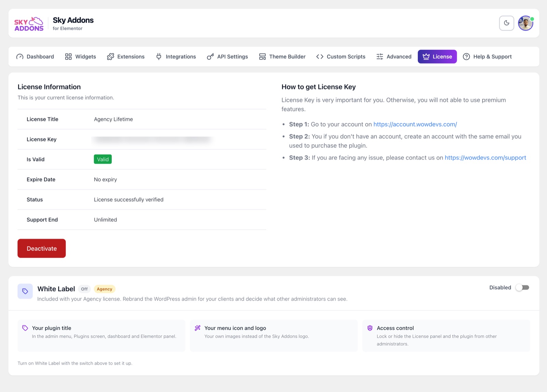Click the Agency badge next to White Label
The width and height of the screenshot is (547, 392).
(105, 289)
